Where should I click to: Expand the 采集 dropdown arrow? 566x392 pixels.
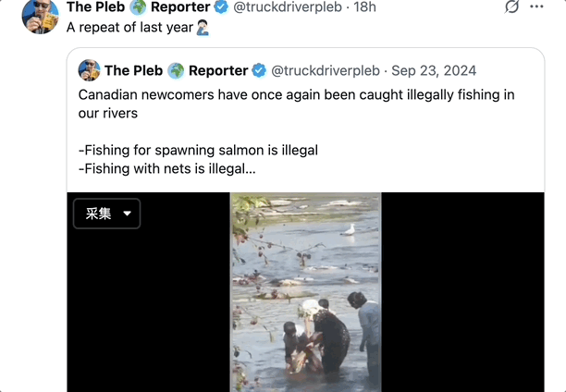127,214
